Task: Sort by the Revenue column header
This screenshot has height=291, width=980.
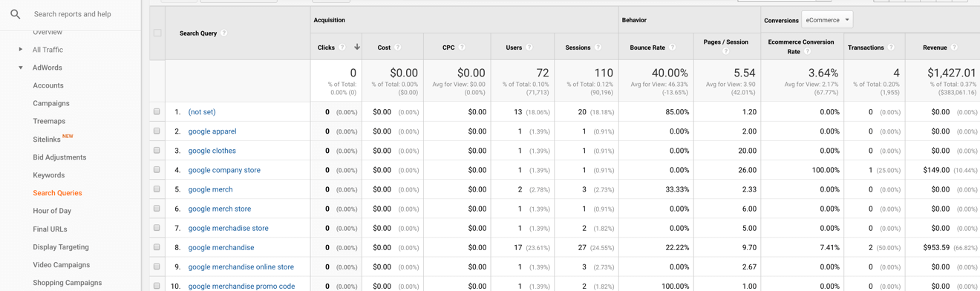Action: tap(935, 48)
